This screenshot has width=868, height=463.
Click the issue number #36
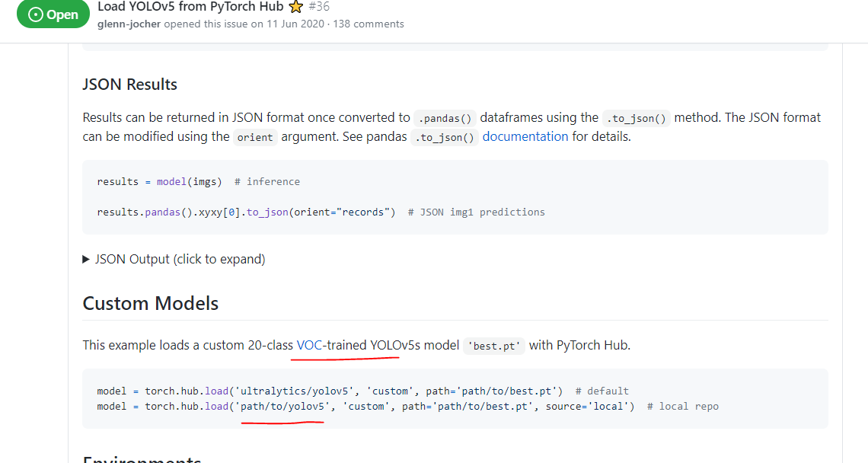point(318,6)
